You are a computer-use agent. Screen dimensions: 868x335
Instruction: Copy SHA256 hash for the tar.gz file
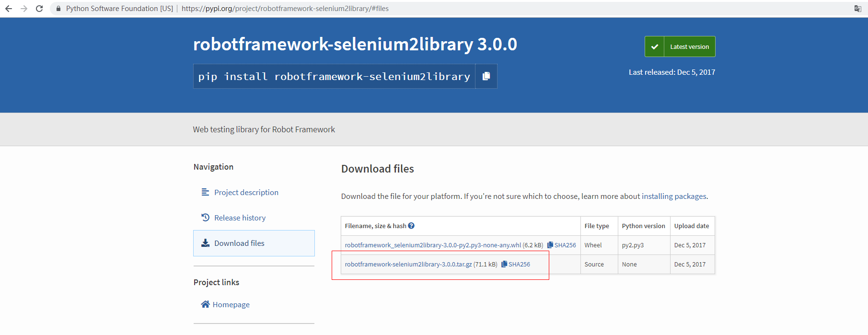(516, 264)
